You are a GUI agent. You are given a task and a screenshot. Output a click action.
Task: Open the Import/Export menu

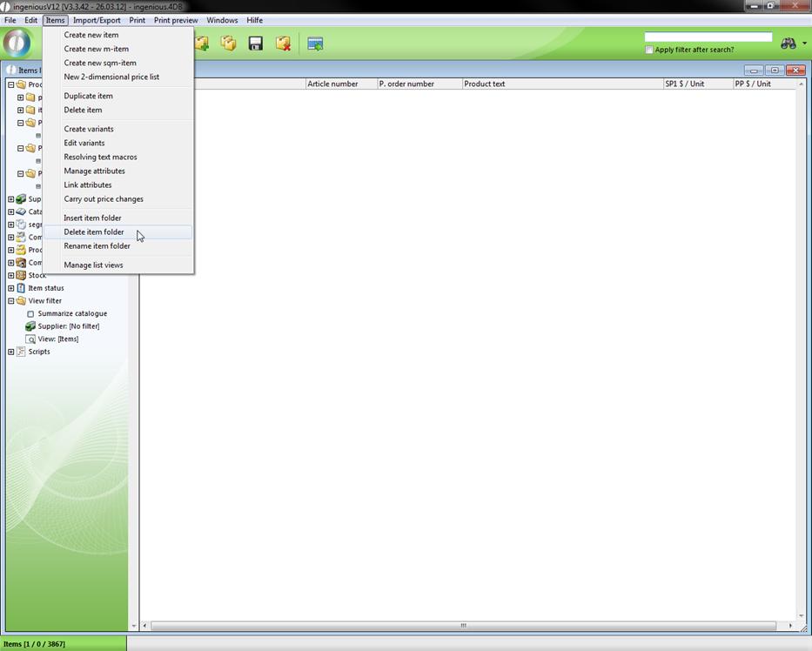pyautogui.click(x=97, y=20)
